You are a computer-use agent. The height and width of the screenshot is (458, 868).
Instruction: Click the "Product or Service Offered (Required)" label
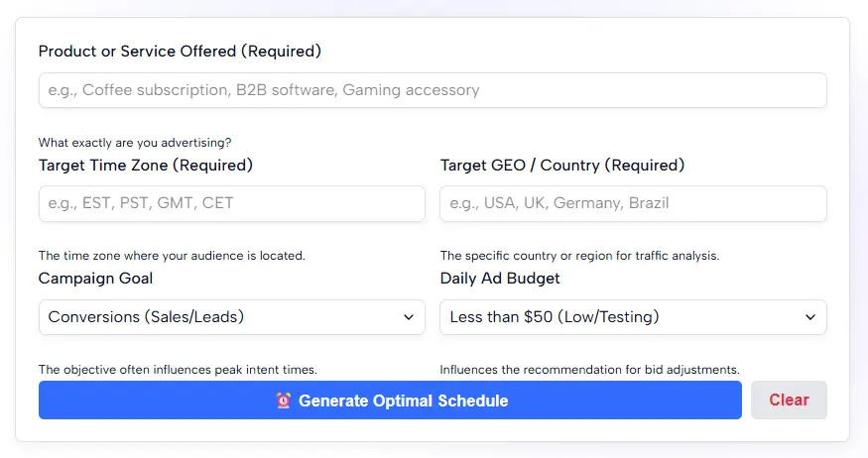[x=180, y=52]
